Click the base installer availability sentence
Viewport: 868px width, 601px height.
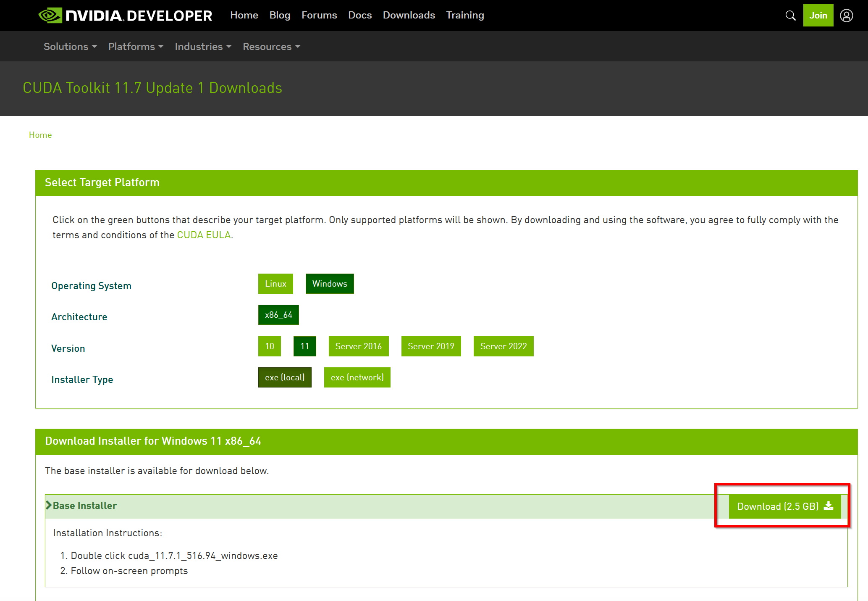pyautogui.click(x=157, y=471)
